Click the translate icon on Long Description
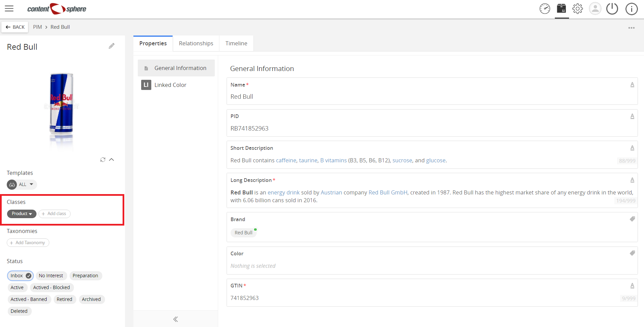 pyautogui.click(x=632, y=180)
